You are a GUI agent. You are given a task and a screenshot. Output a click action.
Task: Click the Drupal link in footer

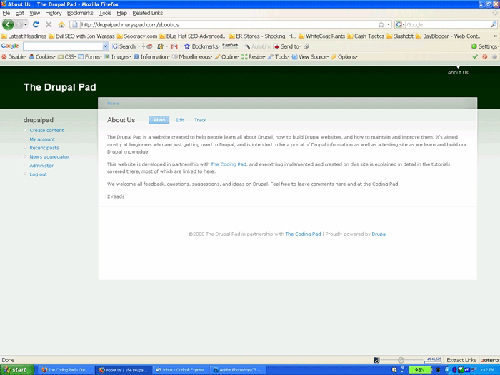379,234
